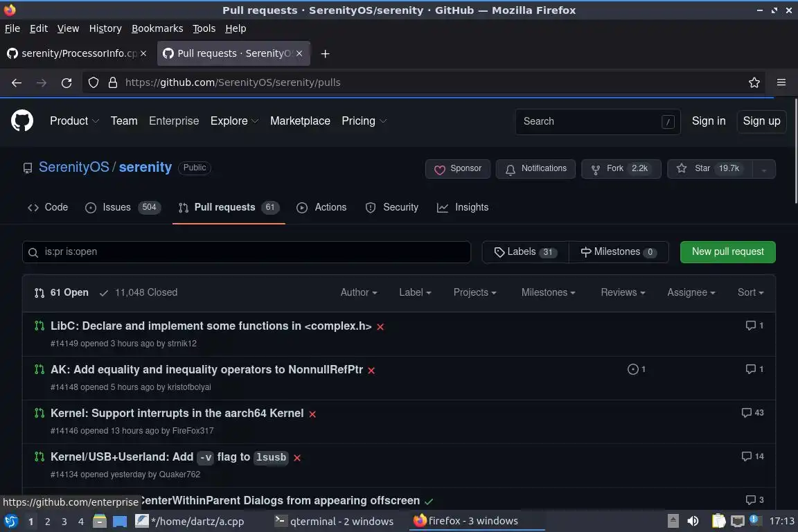This screenshot has width=798, height=532.
Task: Expand the Explore dropdown
Action: coord(235,121)
